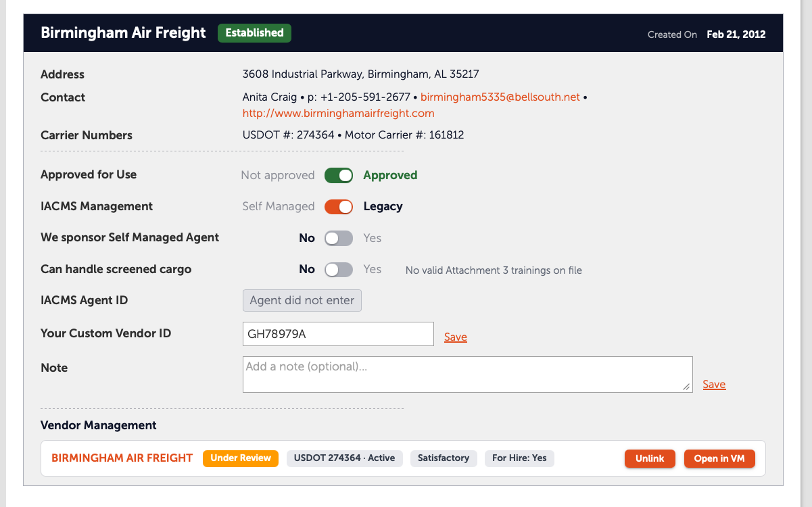The width and height of the screenshot is (812, 507).
Task: Click the Custom Vendor ID input field
Action: [338, 334]
